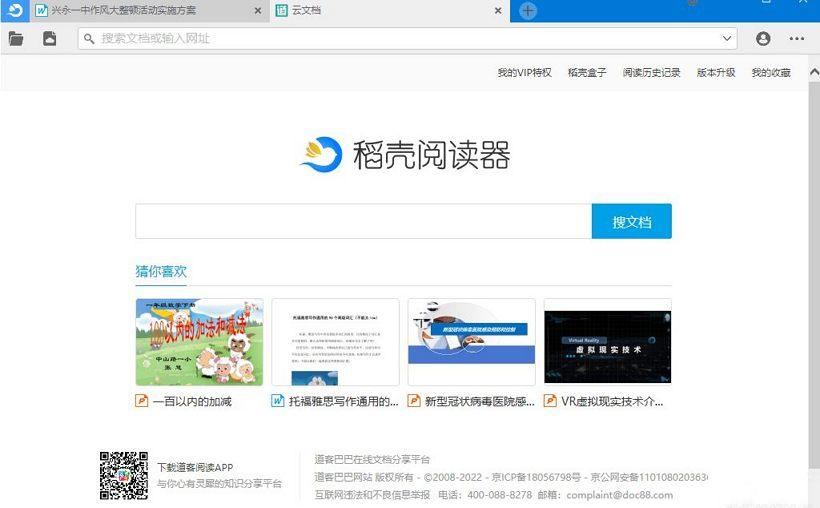Click the QR code for 道客阅读APP
This screenshot has width=820, height=508.
124,475
